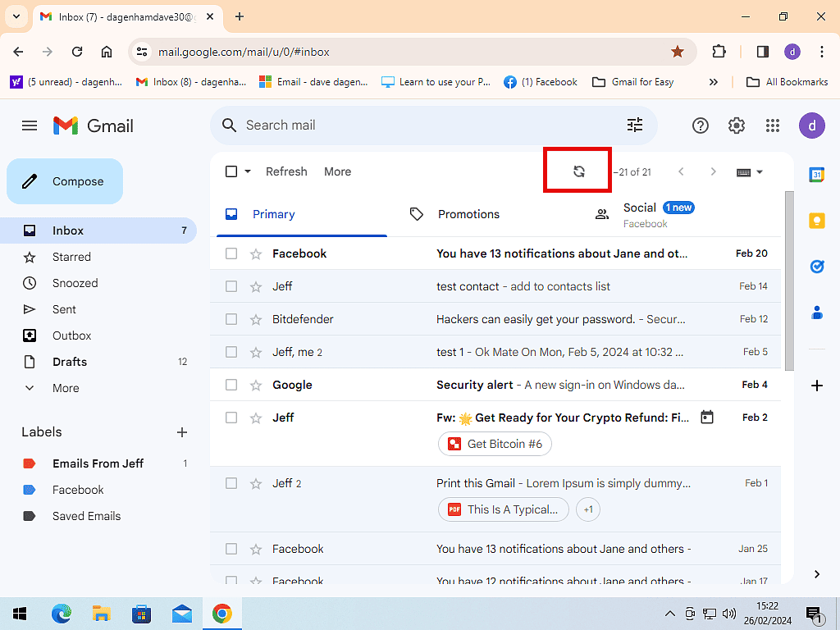Open Google Keep side panel

816,221
